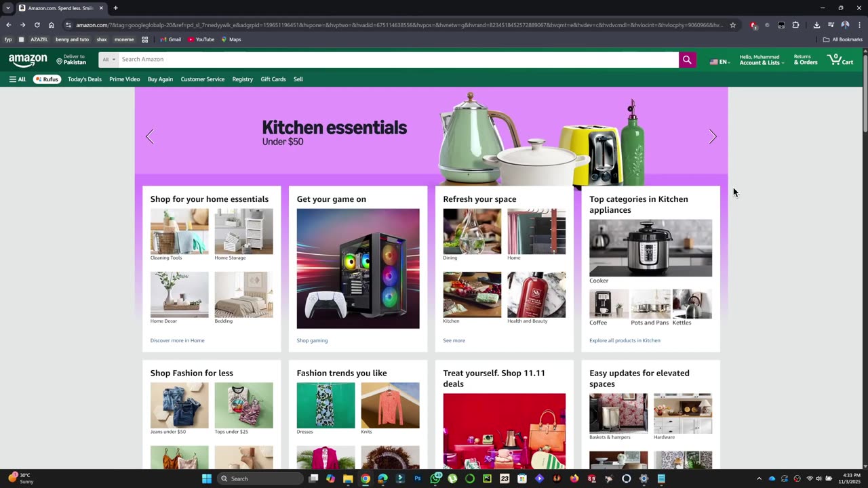Image resolution: width=868 pixels, height=488 pixels.
Task: Click Windows taskbar Search box
Action: click(260, 479)
